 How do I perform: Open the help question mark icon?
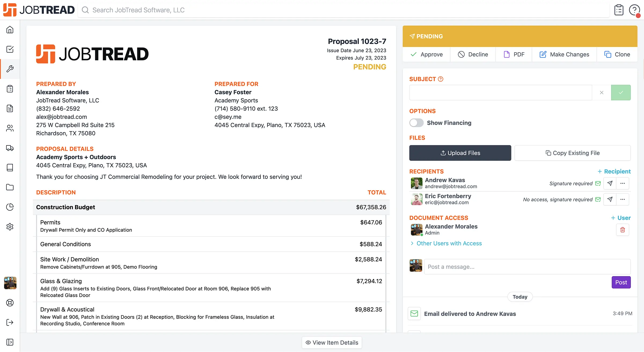[x=634, y=10]
